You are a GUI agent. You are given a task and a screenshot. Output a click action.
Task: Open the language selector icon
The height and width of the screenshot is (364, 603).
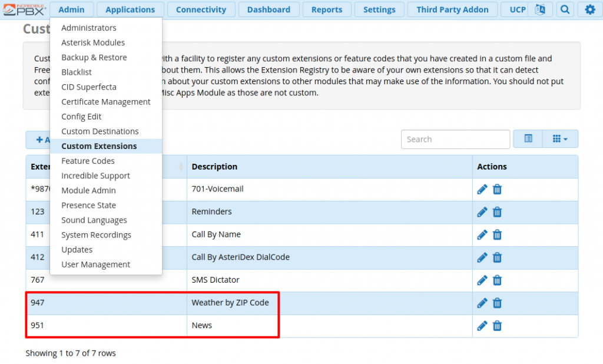[540, 9]
